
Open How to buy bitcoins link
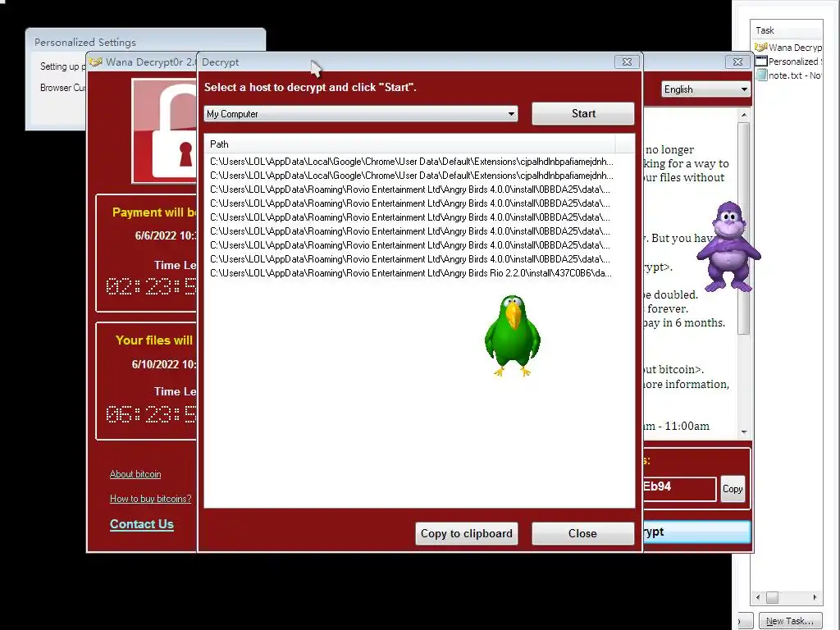pos(151,499)
